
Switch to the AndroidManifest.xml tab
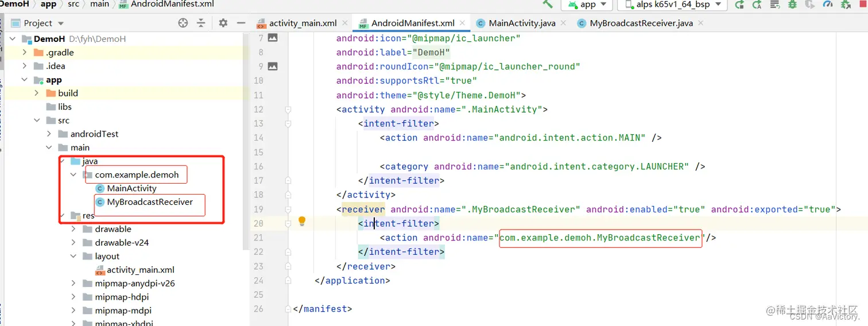tap(413, 23)
